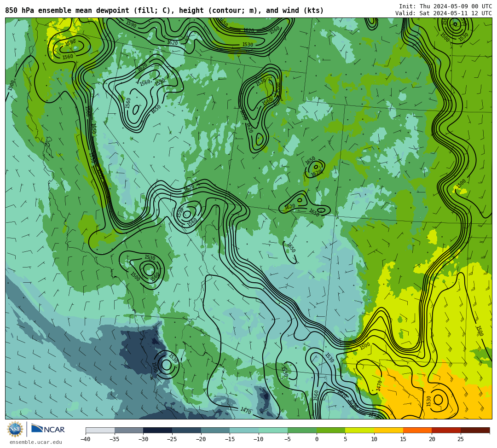The width and height of the screenshot is (497, 448).
Task: Click the light teal swatch between -15 and -10
Action: coord(244,430)
